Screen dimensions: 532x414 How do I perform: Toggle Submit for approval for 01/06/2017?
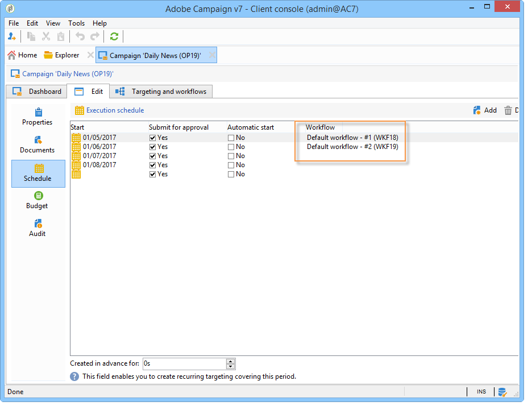tap(153, 147)
